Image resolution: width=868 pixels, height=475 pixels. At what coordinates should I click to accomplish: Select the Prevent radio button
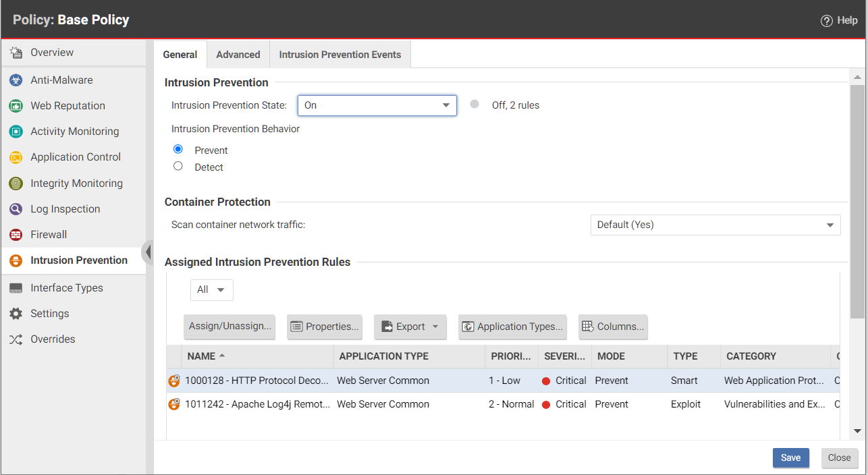[x=178, y=149]
